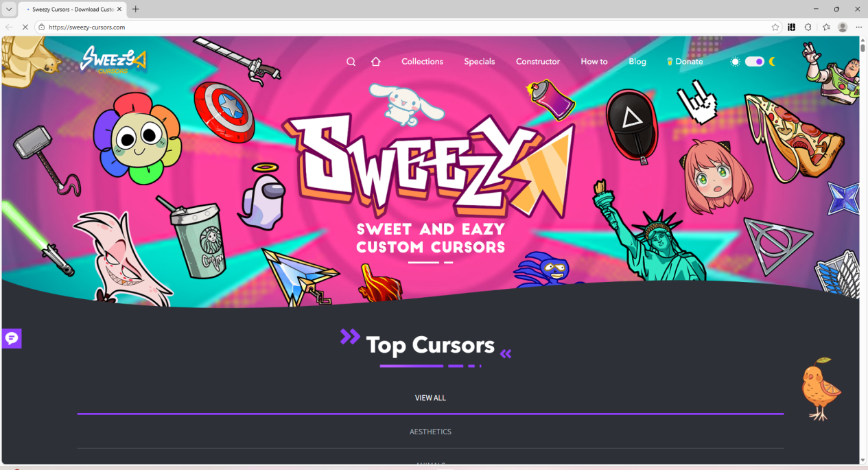Select the sun light mode icon

pos(735,62)
